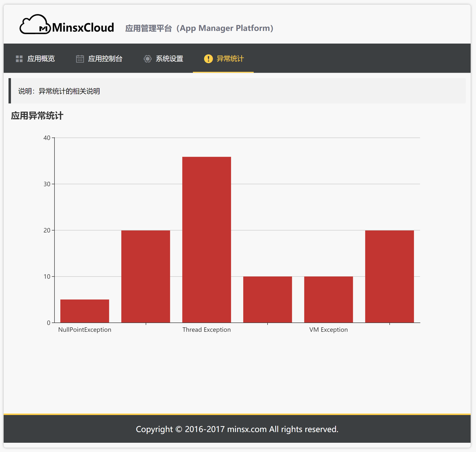Click the tallest Thread Exception bar
This screenshot has height=452, width=476.
point(207,240)
